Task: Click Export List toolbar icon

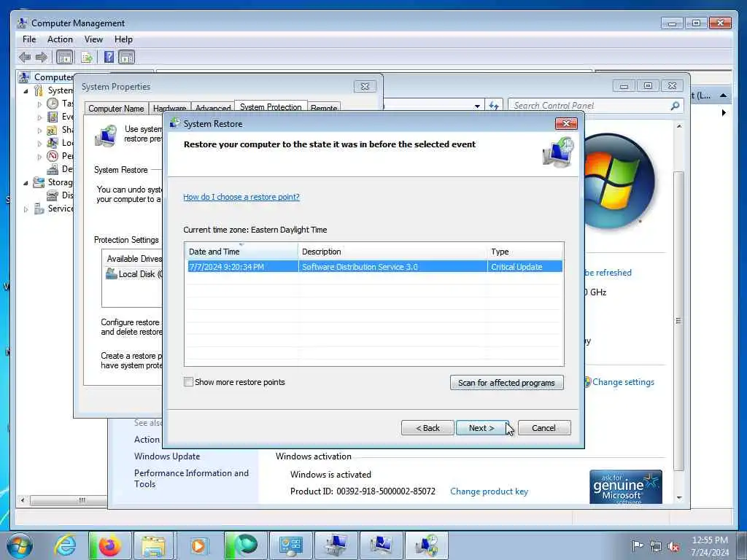Action: coord(87,58)
